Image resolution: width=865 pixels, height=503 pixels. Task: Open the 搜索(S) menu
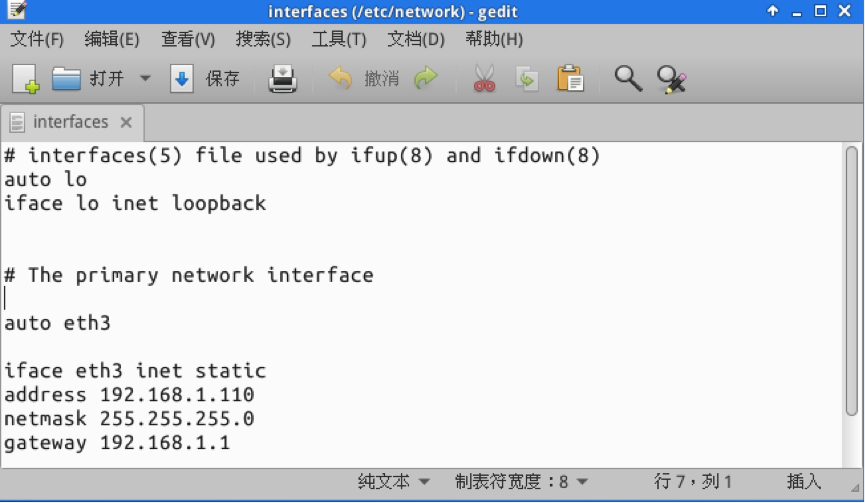click(x=263, y=39)
